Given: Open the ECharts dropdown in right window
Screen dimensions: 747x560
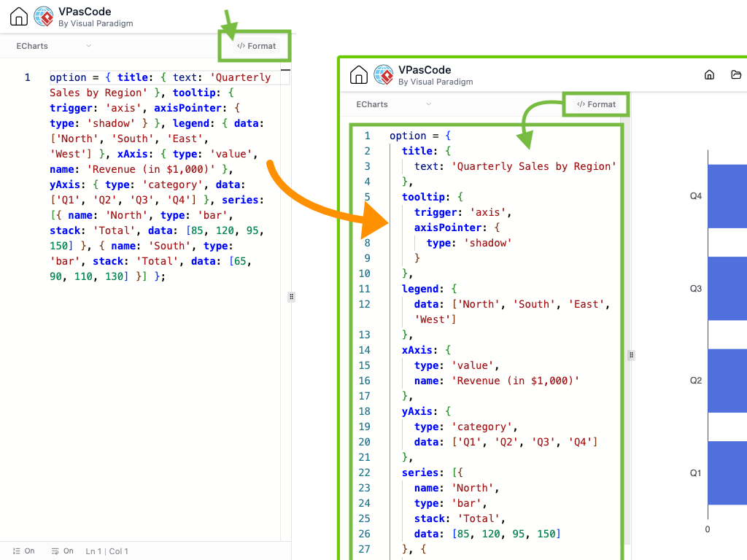Looking at the screenshot, I should click(393, 104).
